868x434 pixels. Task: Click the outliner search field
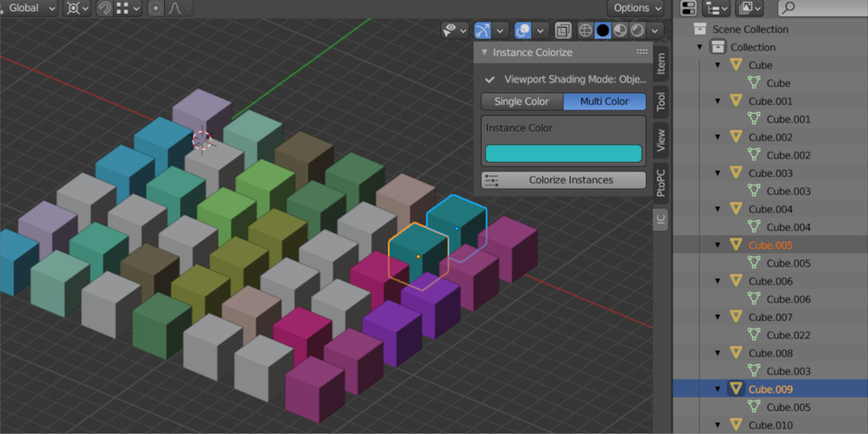tap(822, 9)
